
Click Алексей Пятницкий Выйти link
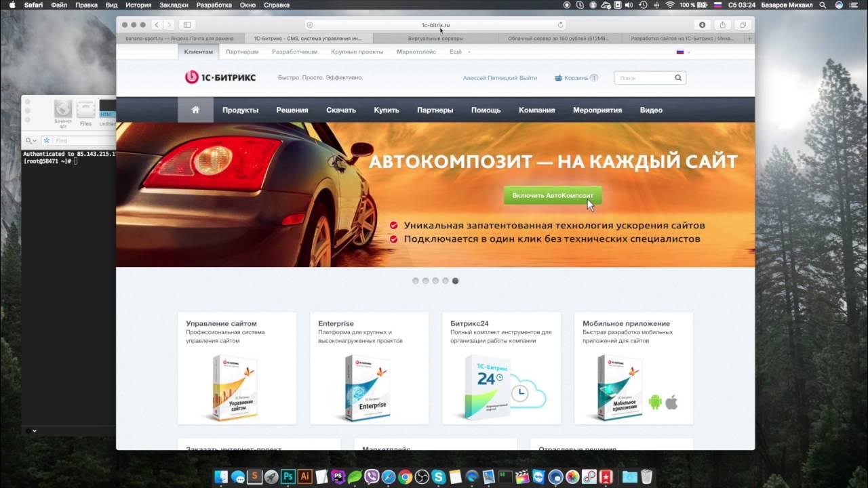(x=500, y=78)
